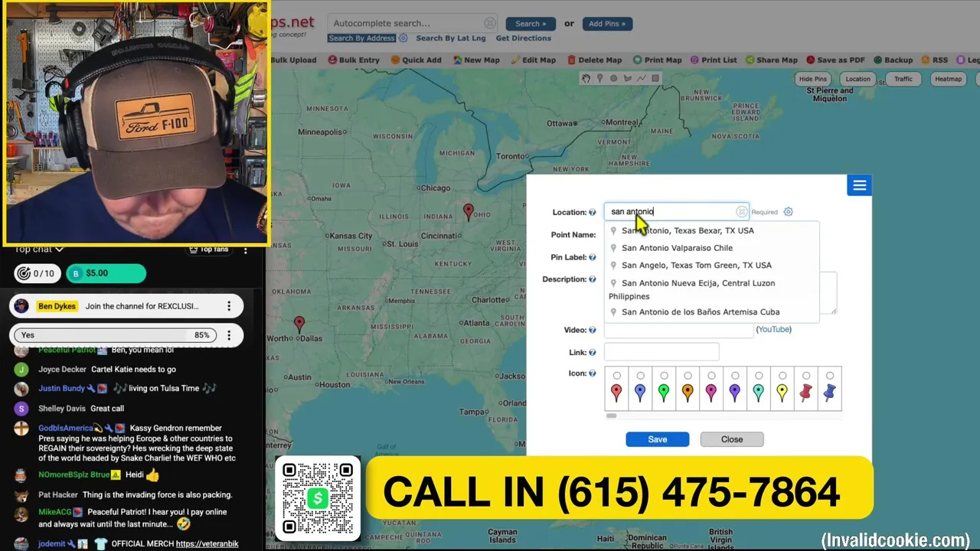Select the teal pin icon radio button
Viewport: 980px width, 551px height.
(x=759, y=376)
